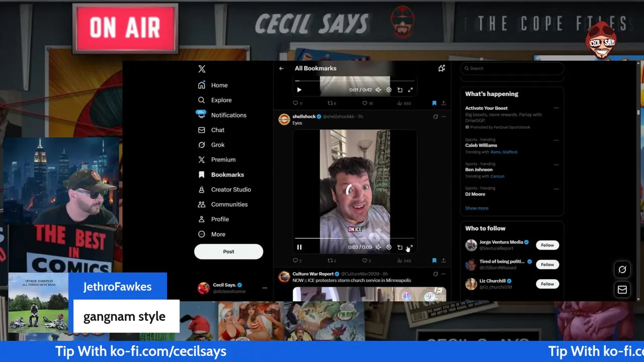Click picture-in-picture on the shellshock video
This screenshot has height=362, width=644.
[399, 247]
